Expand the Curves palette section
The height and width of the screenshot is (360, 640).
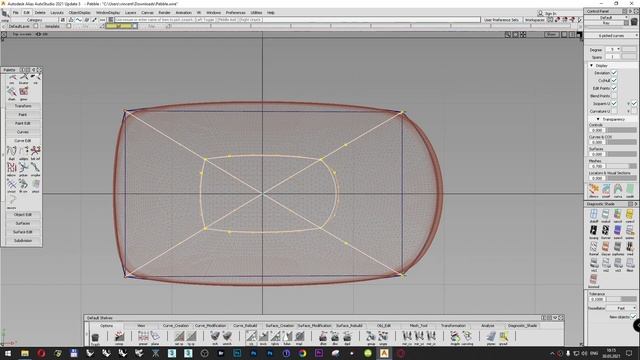(x=23, y=132)
